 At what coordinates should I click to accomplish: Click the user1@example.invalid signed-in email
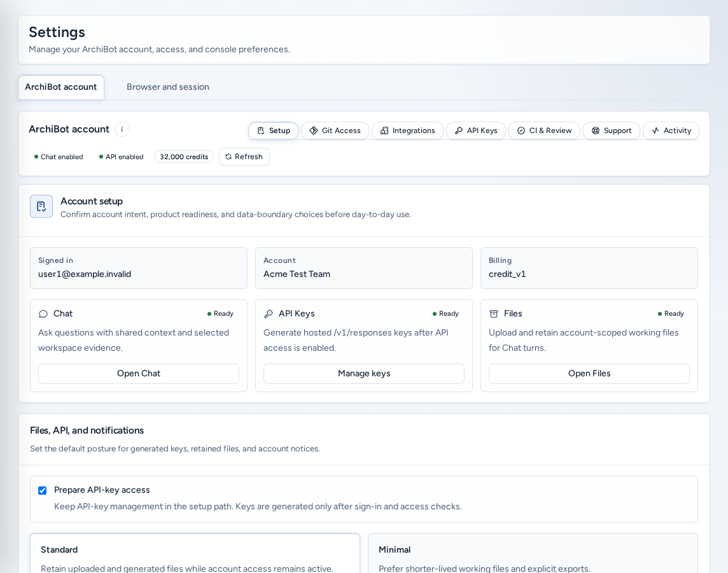[x=85, y=274]
